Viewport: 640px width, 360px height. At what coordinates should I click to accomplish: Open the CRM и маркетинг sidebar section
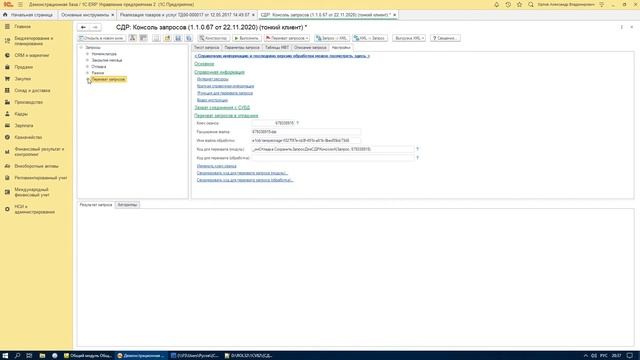point(32,55)
